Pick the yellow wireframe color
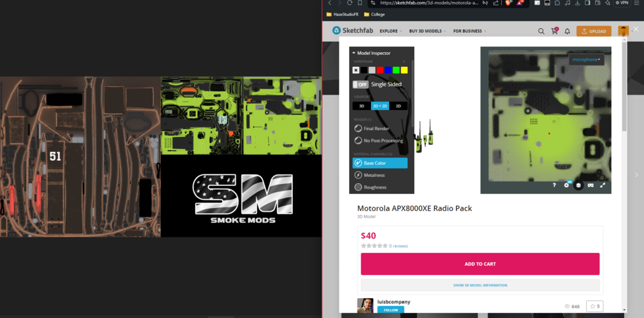The height and width of the screenshot is (318, 644). [x=404, y=70]
